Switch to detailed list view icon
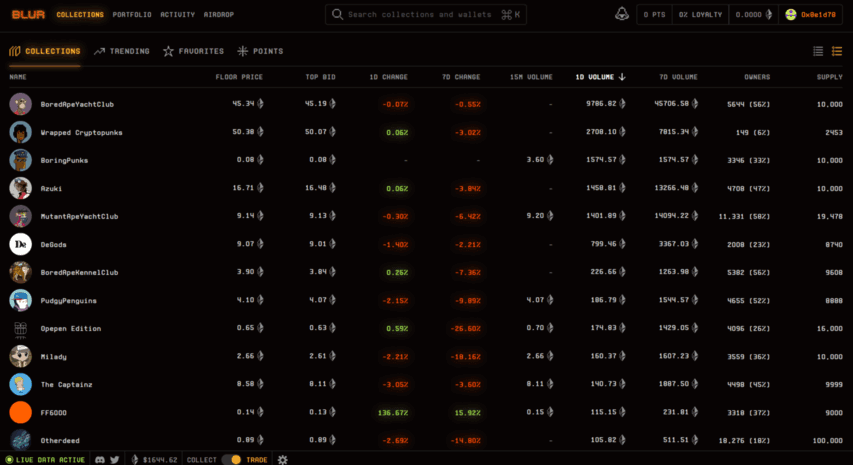This screenshot has height=465, width=853. [x=837, y=51]
